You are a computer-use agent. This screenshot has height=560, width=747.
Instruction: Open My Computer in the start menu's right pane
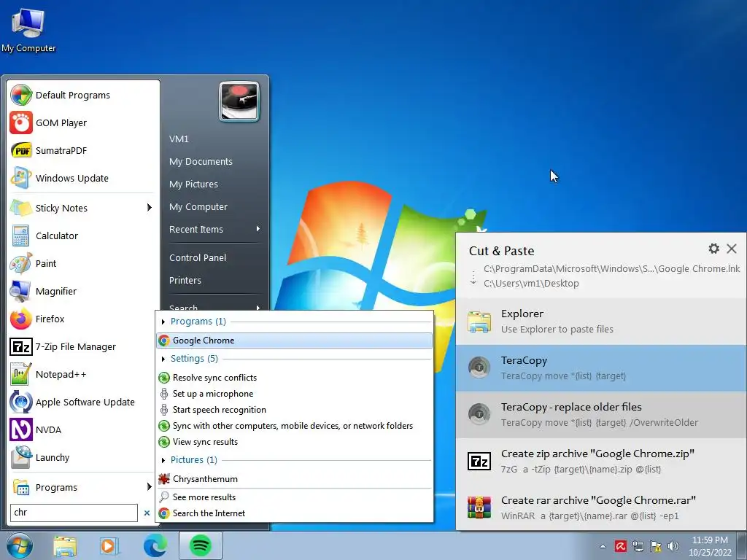click(198, 206)
